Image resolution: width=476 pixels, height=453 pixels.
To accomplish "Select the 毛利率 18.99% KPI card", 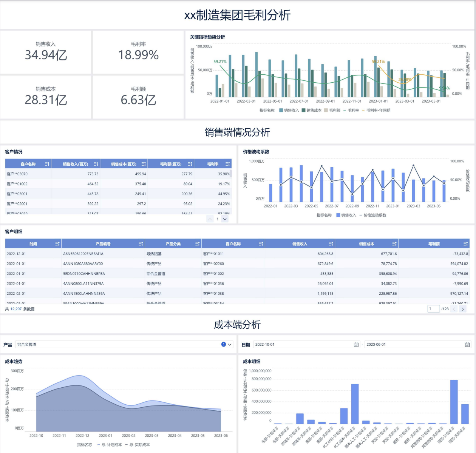I will pos(138,52).
